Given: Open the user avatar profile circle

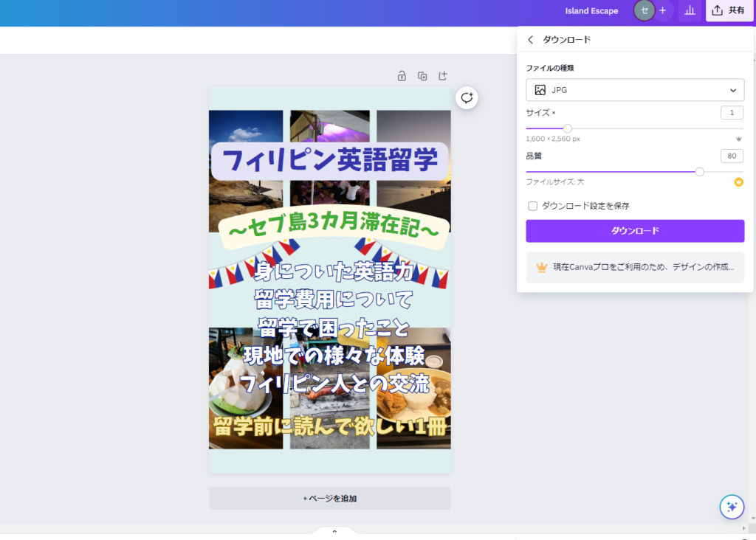Looking at the screenshot, I should pyautogui.click(x=645, y=11).
